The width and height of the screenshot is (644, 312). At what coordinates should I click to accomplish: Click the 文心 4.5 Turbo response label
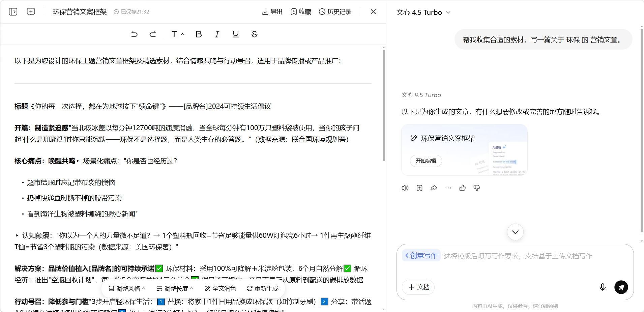[421, 95]
